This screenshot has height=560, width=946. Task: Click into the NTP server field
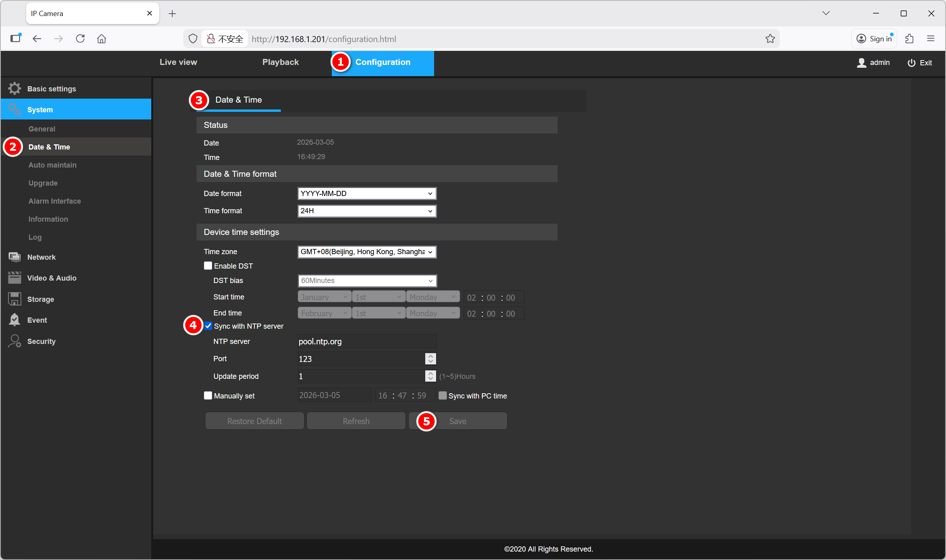367,342
